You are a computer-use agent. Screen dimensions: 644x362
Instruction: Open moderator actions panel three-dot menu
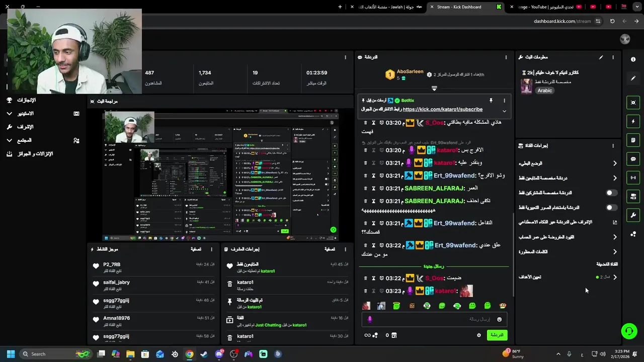click(345, 249)
